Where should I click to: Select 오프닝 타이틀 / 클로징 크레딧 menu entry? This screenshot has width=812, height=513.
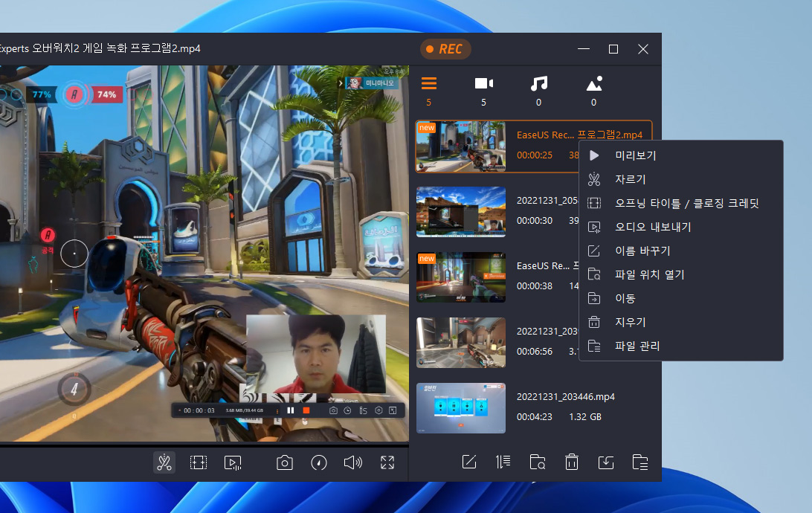point(680,203)
